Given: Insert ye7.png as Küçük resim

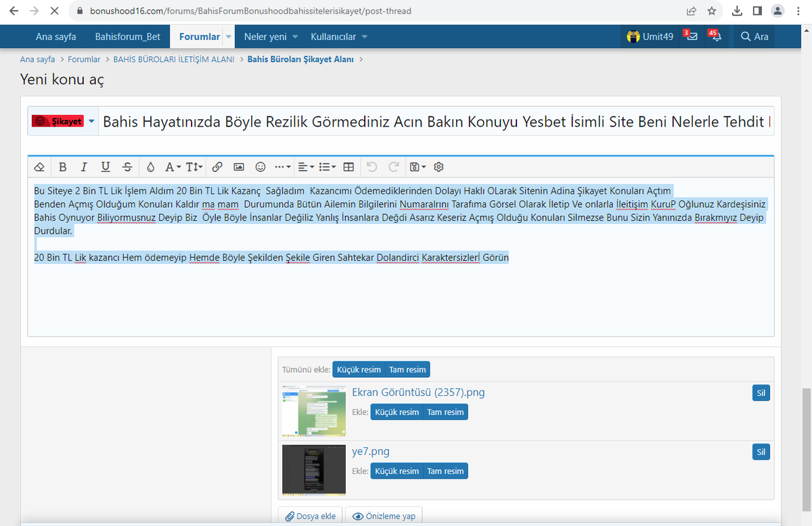Looking at the screenshot, I should [x=397, y=471].
